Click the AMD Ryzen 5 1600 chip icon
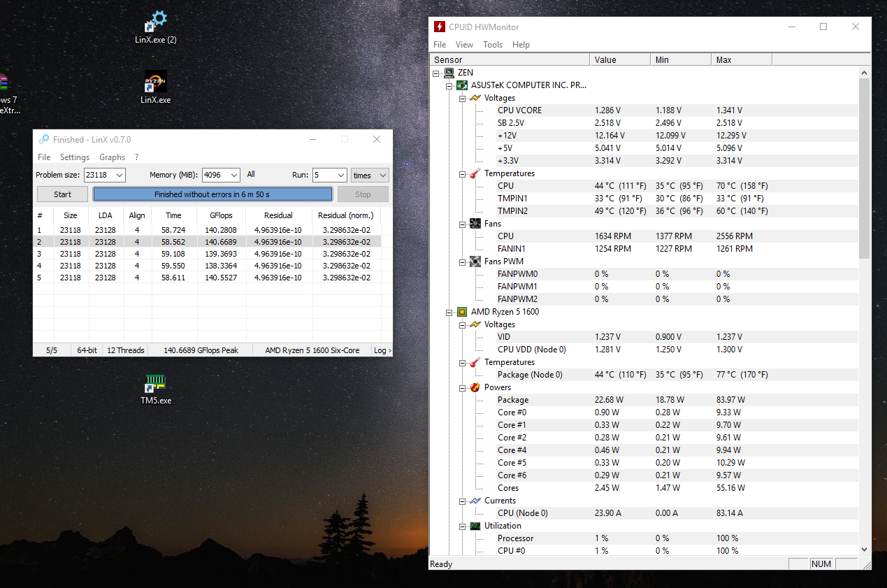Image resolution: width=887 pixels, height=588 pixels. [462, 311]
